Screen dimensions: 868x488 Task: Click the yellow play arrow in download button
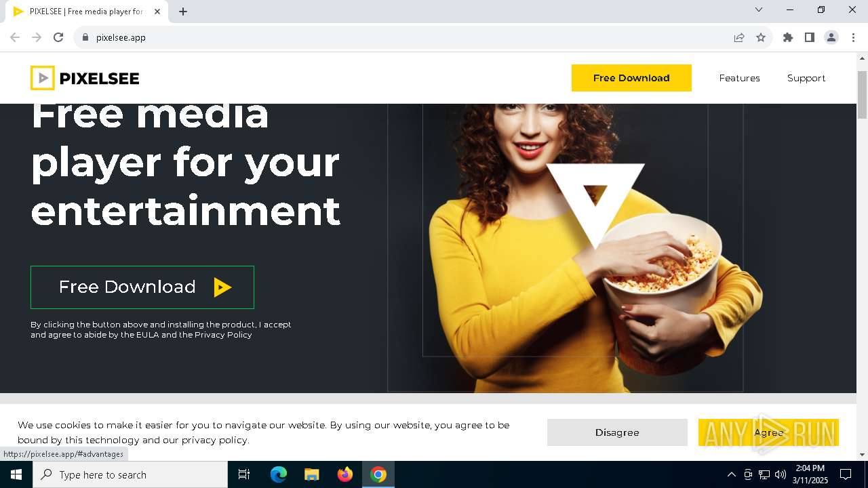tap(222, 287)
